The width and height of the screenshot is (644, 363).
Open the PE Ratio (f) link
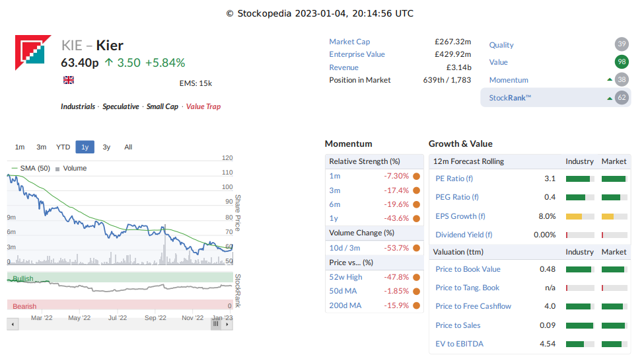[454, 179]
